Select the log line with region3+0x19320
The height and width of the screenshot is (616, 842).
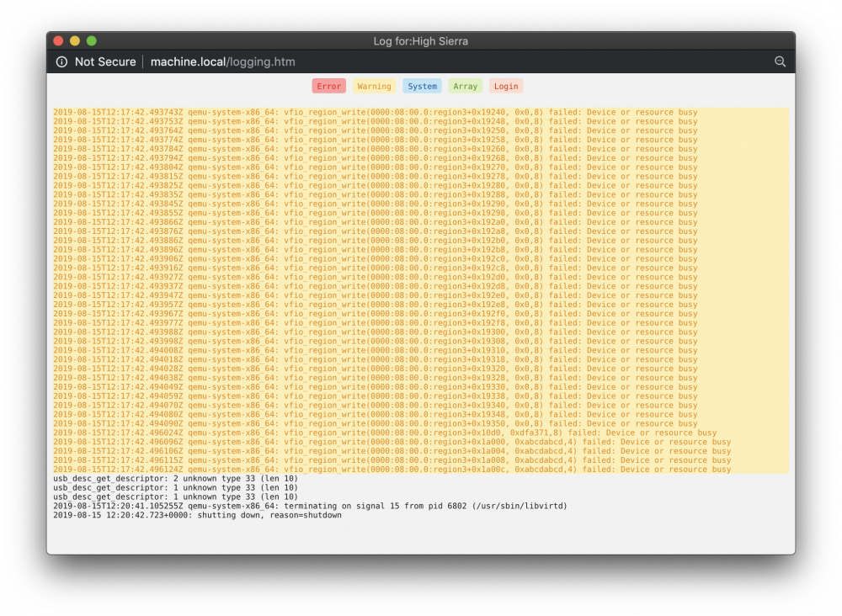click(376, 368)
